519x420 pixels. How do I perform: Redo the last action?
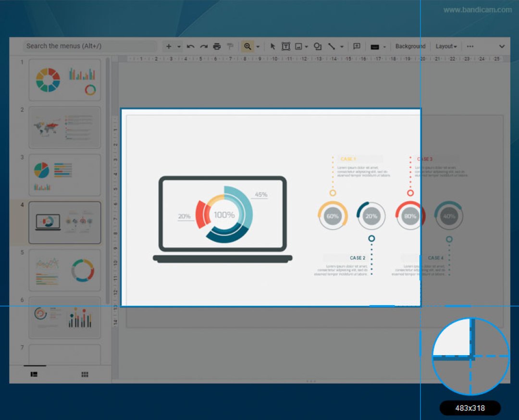[x=204, y=46]
